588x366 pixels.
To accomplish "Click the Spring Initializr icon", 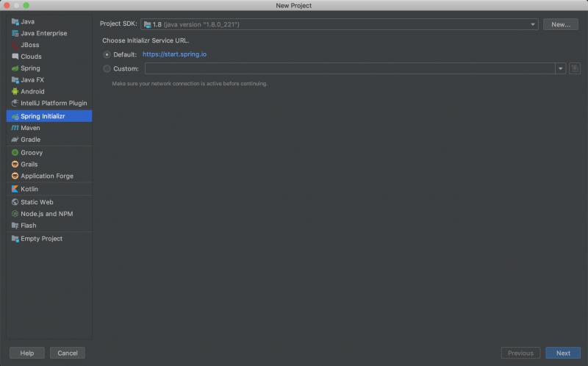I will coord(15,117).
